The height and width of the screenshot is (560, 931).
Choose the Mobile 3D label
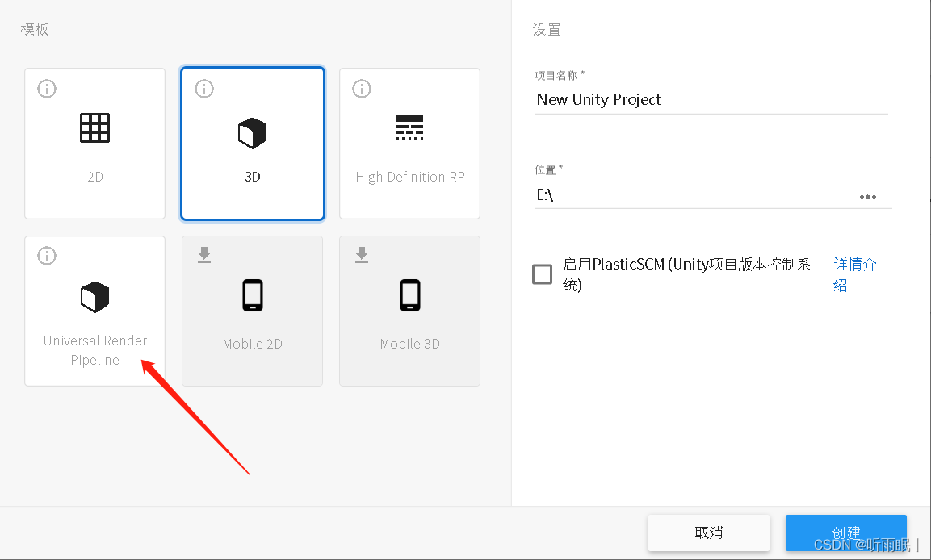tap(409, 344)
